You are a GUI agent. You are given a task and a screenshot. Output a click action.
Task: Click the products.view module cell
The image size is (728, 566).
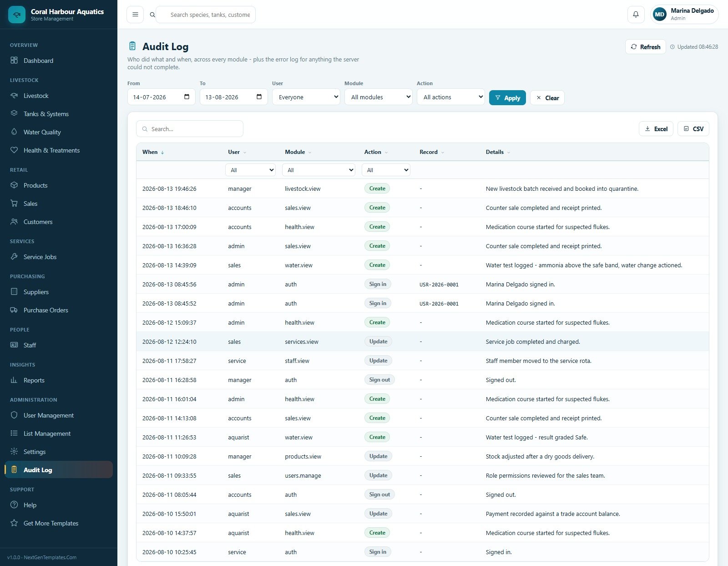tap(303, 456)
